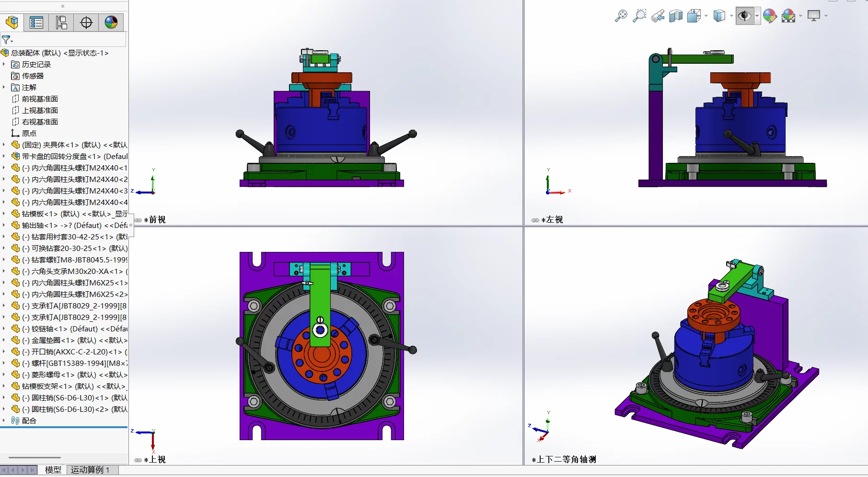The width and height of the screenshot is (868, 477).
Task: Open the View Orientation dropdown arrow
Action: 706,16
